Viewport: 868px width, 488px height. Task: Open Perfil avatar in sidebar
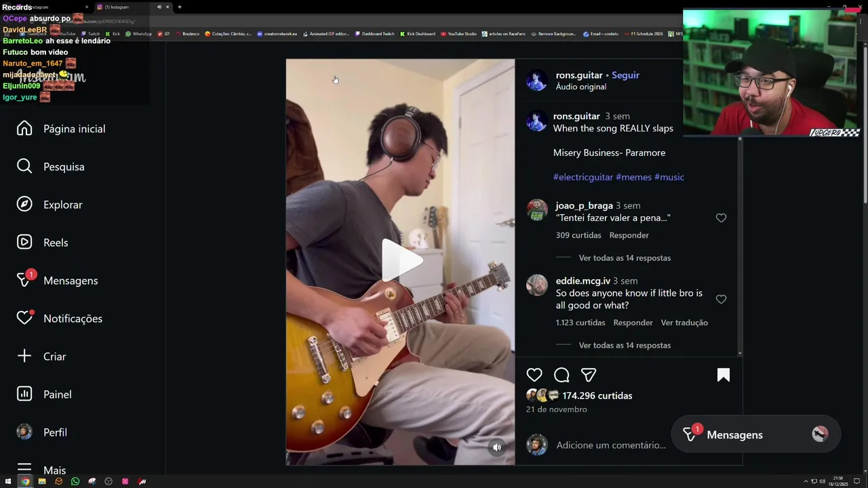click(x=24, y=432)
